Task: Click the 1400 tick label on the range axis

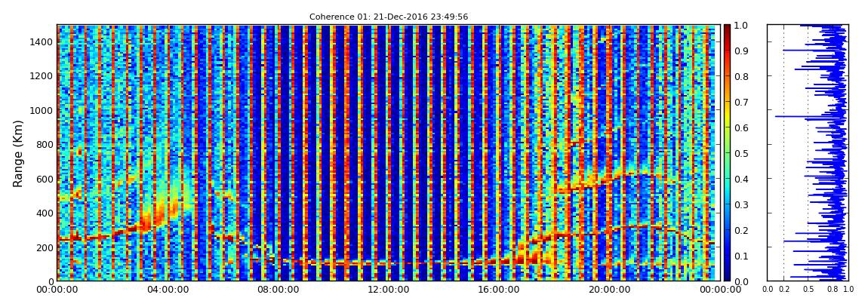Action: tap(42, 42)
